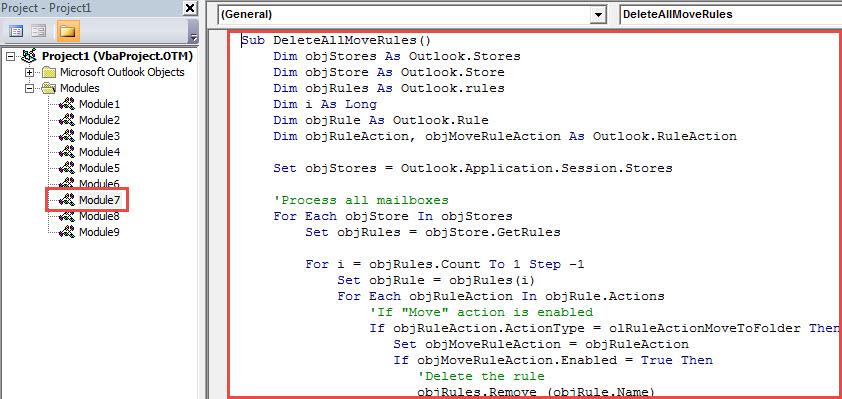Click the 'Dim objRule As Outlook.Rule' line

(381, 120)
